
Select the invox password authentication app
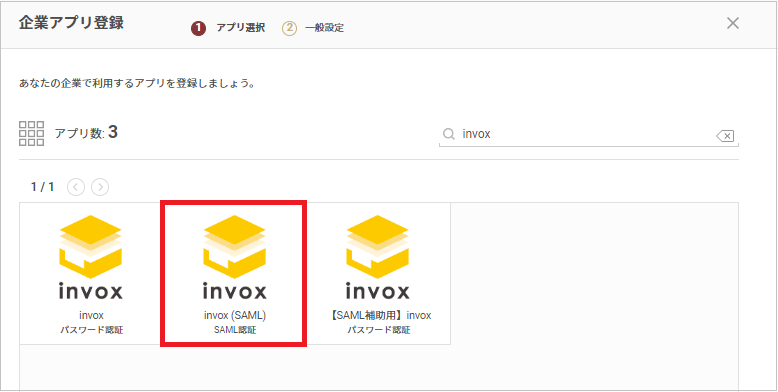[91, 273]
